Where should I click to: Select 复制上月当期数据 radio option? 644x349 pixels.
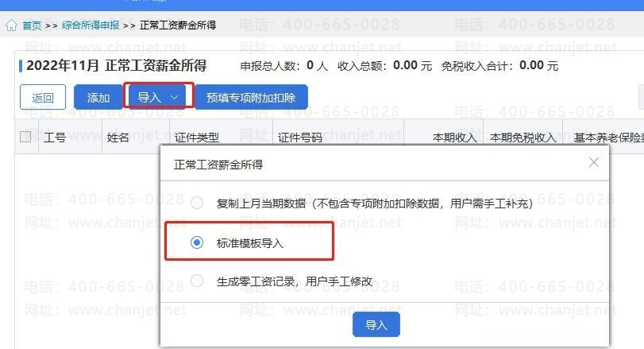(197, 203)
